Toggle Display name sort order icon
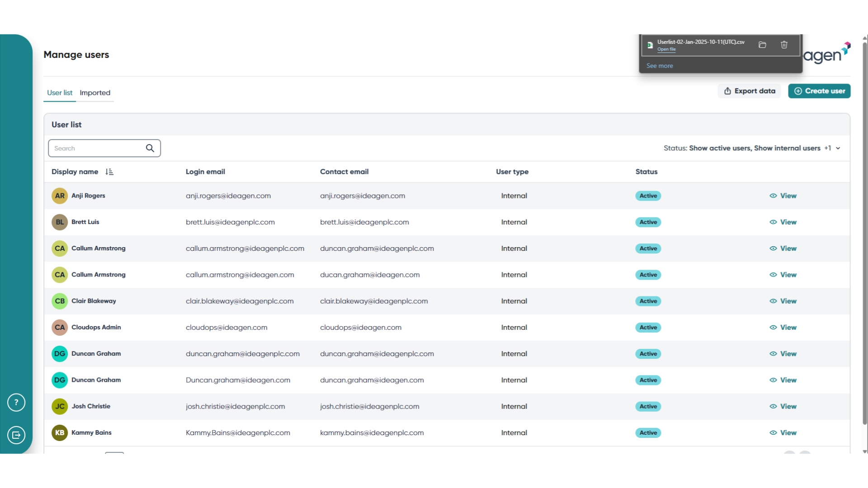 (109, 172)
